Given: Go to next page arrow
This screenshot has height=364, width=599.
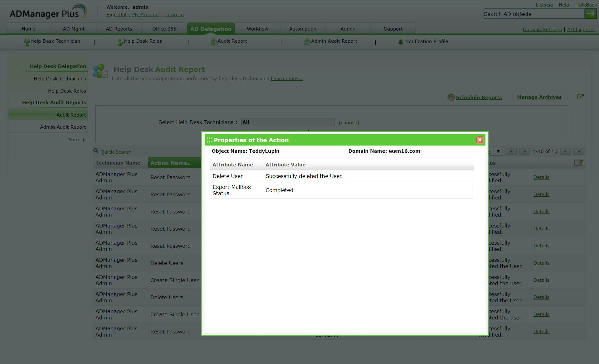Looking at the screenshot, I should (x=565, y=151).
